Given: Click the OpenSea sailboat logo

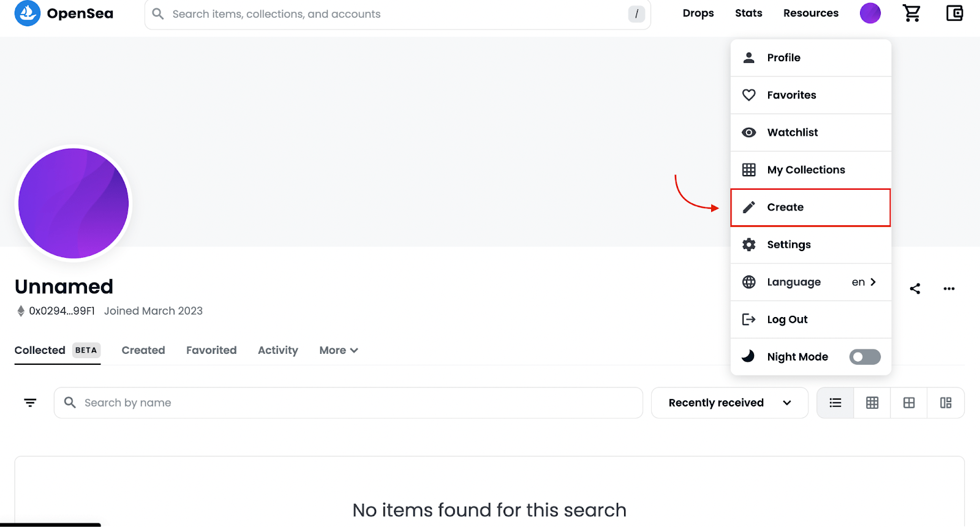Looking at the screenshot, I should [28, 13].
